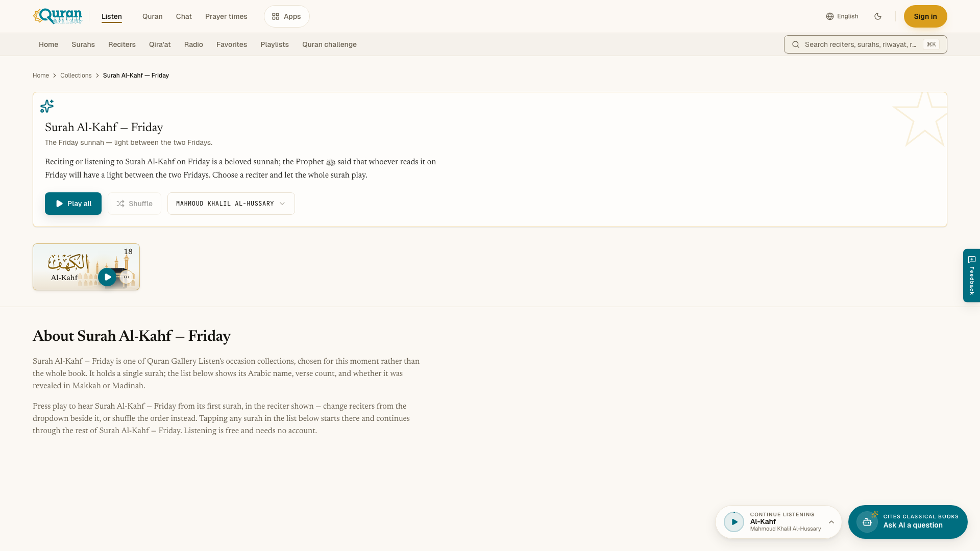Viewport: 980px width, 551px height.
Task: Click the AI robot icon
Action: point(867,522)
